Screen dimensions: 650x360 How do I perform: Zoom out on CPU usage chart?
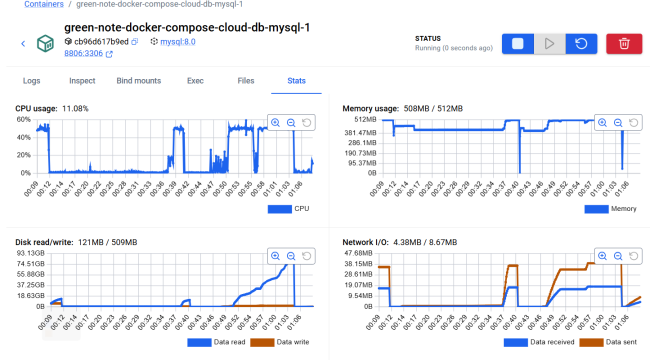[x=291, y=122]
